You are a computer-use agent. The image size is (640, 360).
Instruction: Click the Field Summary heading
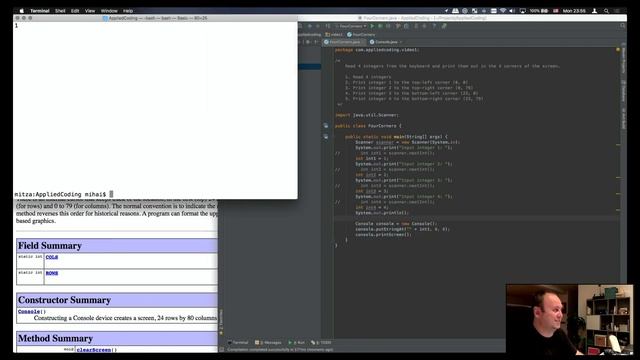pyautogui.click(x=49, y=246)
